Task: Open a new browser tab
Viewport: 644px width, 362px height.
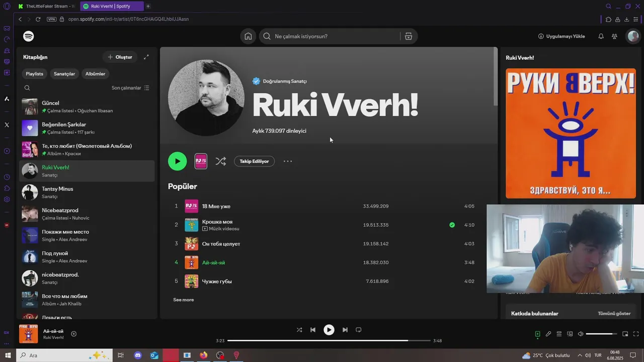Action: tap(148, 6)
